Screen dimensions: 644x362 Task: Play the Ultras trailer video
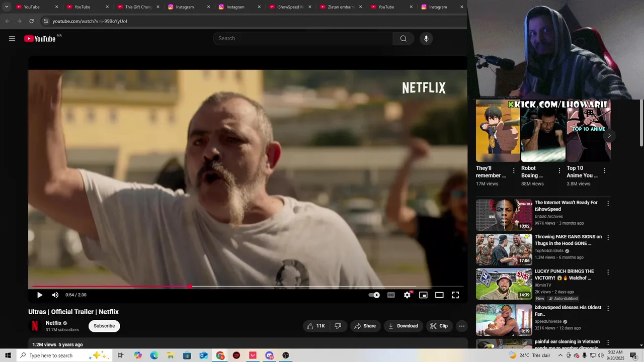[x=40, y=295]
